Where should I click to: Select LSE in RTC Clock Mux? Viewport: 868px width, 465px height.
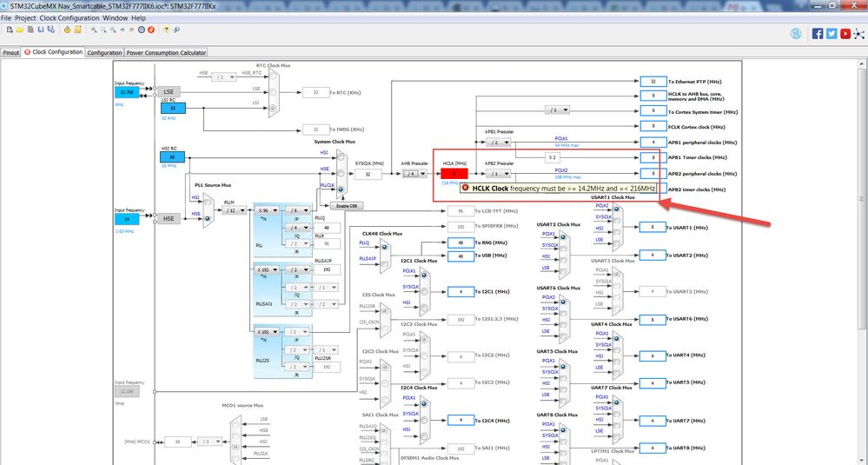tap(273, 91)
